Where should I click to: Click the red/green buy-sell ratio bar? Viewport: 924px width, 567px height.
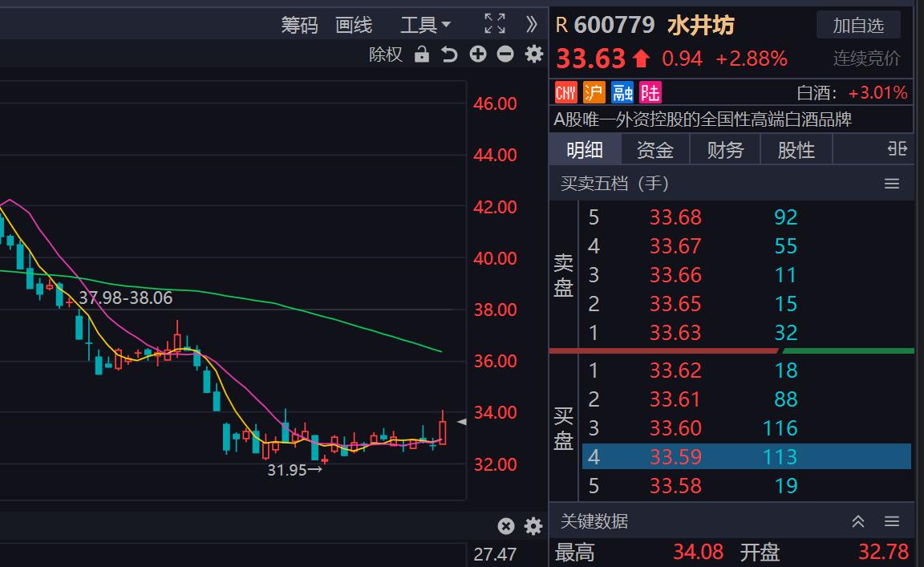point(731,351)
